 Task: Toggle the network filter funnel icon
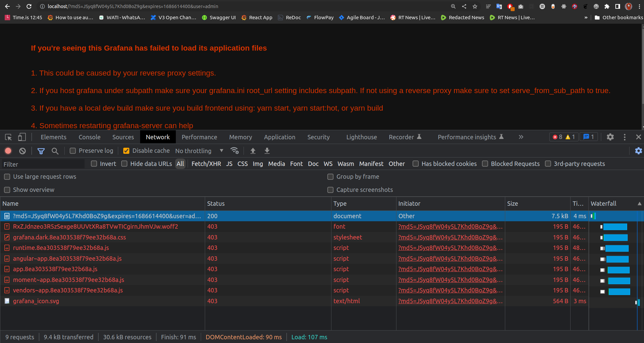pyautogui.click(x=41, y=151)
